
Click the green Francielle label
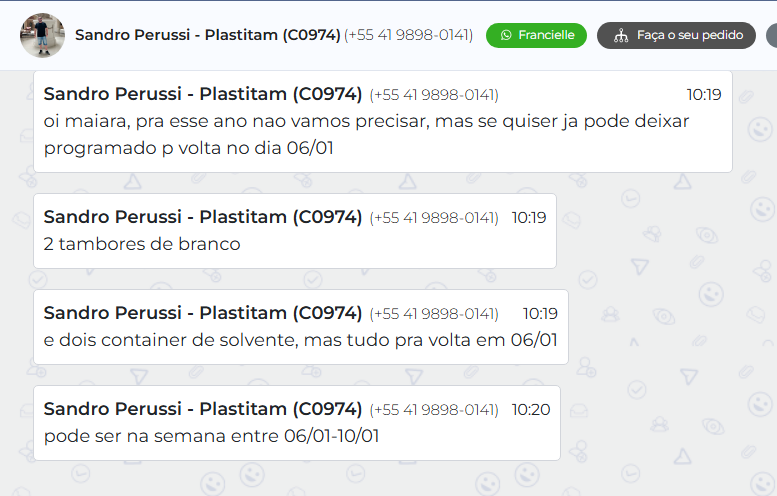(546, 35)
